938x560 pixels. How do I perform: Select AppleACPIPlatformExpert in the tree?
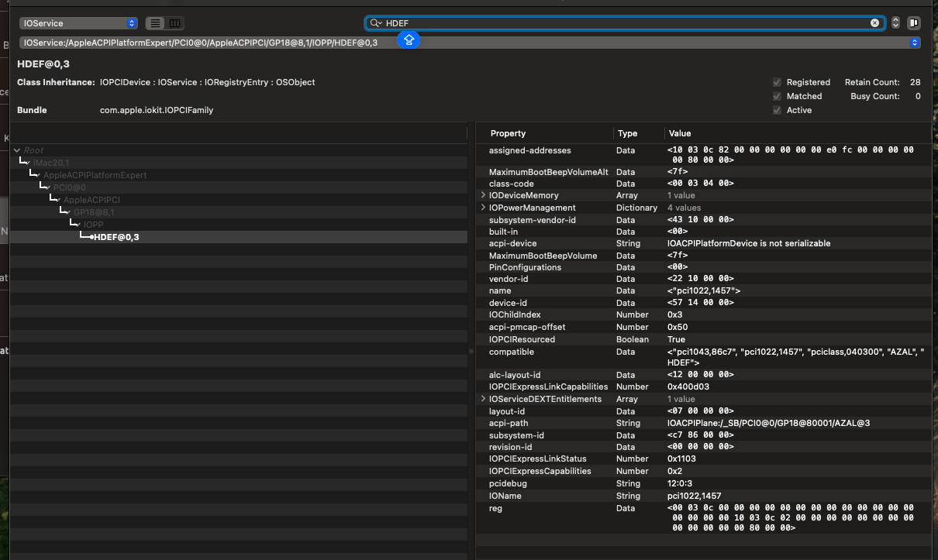point(95,175)
